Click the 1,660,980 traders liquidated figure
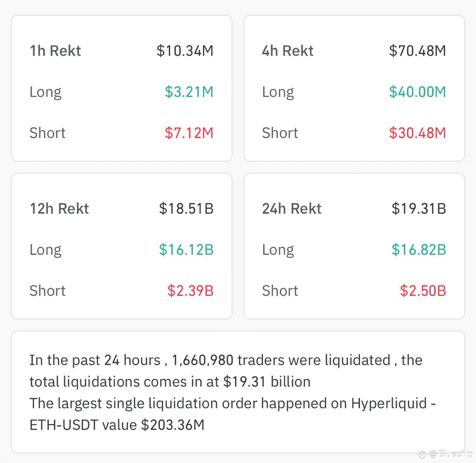Image resolution: width=476 pixels, height=463 pixels. 203,360
